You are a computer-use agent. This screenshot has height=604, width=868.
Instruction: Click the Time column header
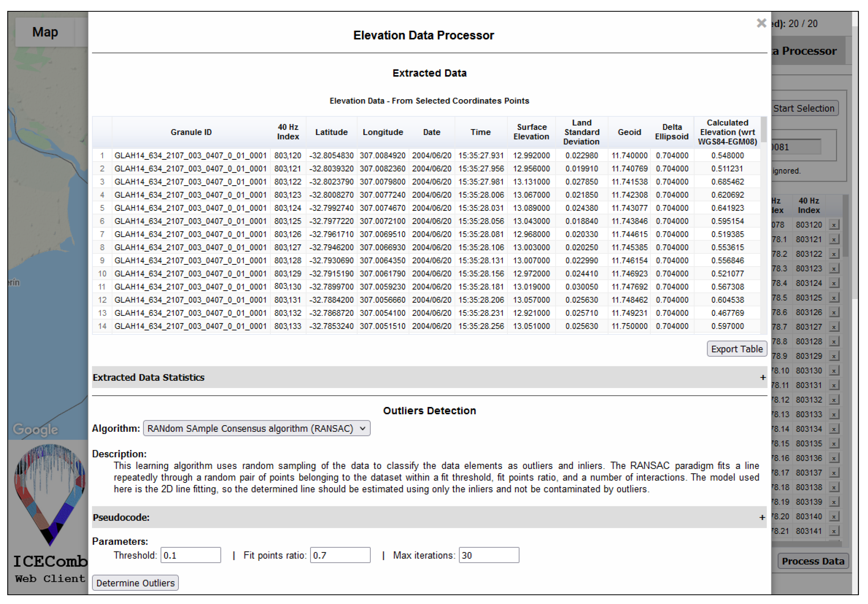point(480,132)
